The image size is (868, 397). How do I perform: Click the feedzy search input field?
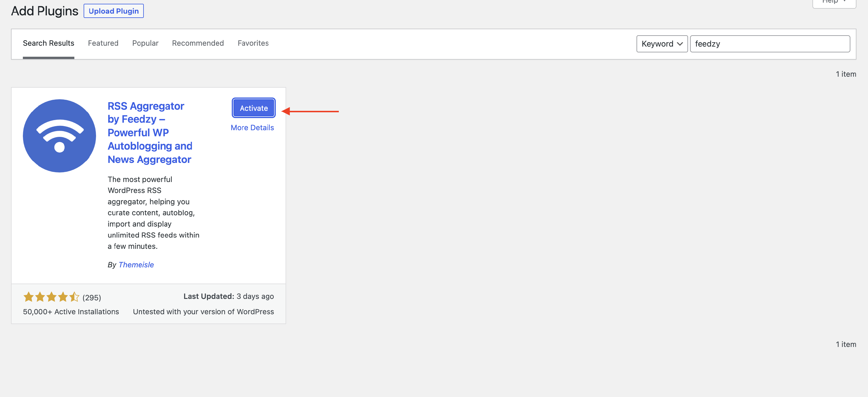pyautogui.click(x=770, y=44)
